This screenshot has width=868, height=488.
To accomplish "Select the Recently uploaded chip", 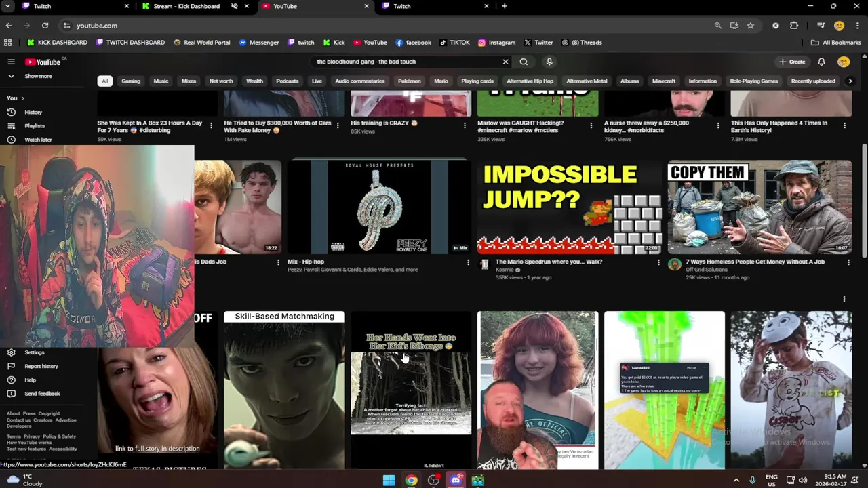I will [x=812, y=81].
